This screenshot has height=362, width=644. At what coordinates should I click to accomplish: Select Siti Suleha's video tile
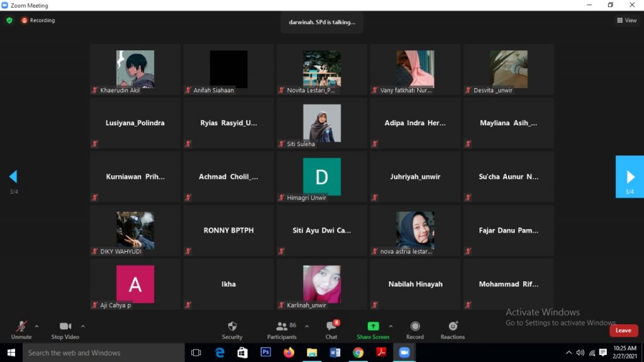pyautogui.click(x=321, y=123)
